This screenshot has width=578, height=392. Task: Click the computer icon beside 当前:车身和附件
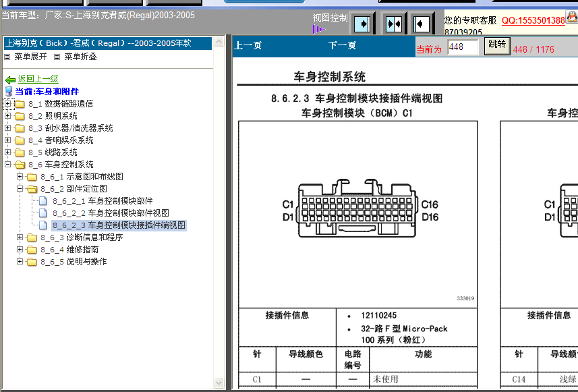9,91
